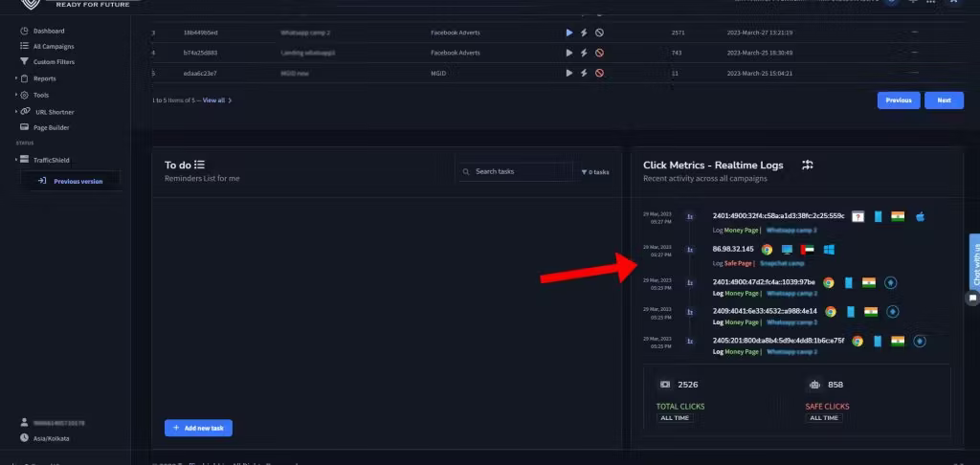Click the Snapchat camp link in the log
The width and height of the screenshot is (980, 465).
click(x=782, y=263)
